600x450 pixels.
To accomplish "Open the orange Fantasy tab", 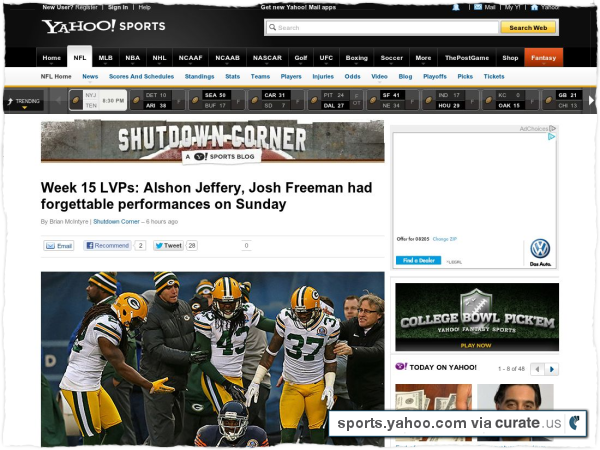I will click(543, 58).
